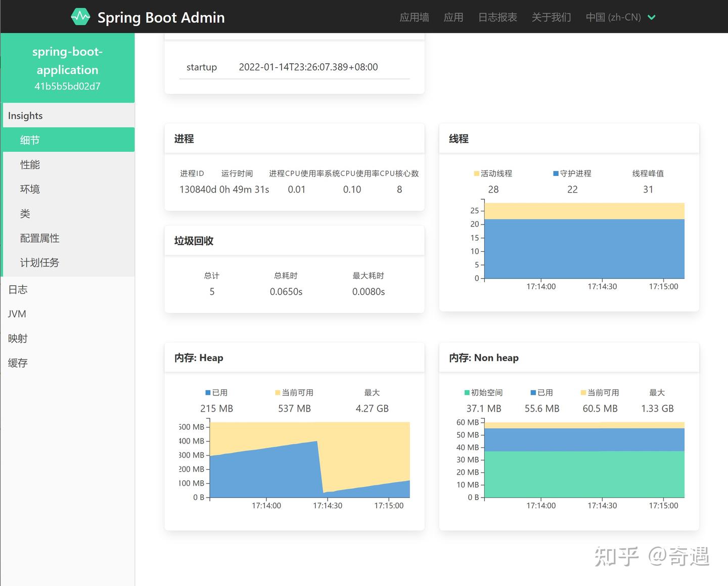Toggle the 已用 legend in the Heap chart
Viewport: 728px width, 586px height.
click(x=216, y=392)
